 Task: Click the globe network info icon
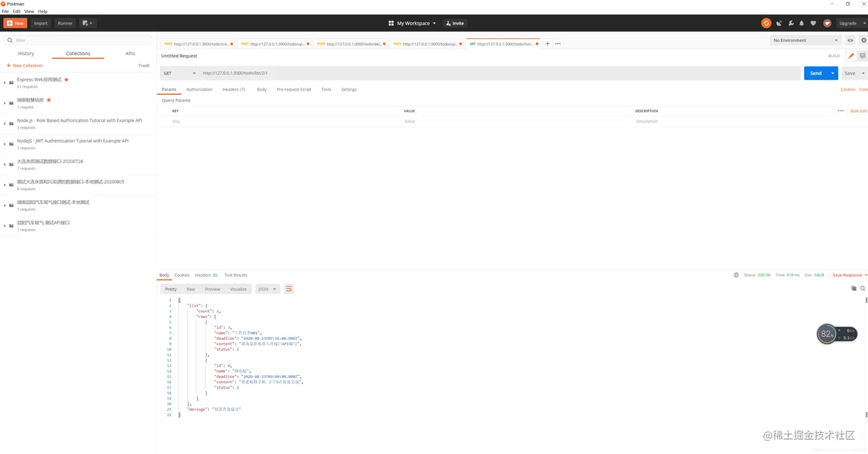[x=737, y=275]
